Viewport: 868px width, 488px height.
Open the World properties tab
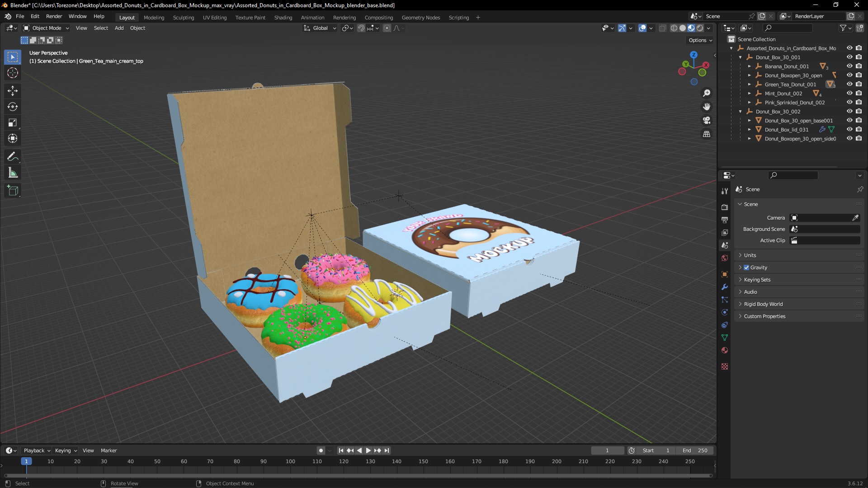point(725,258)
